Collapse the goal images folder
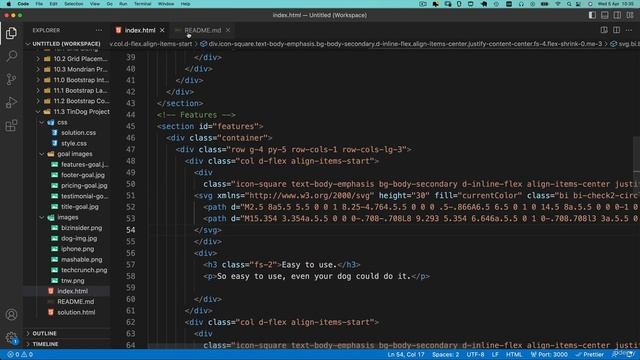 67,154
